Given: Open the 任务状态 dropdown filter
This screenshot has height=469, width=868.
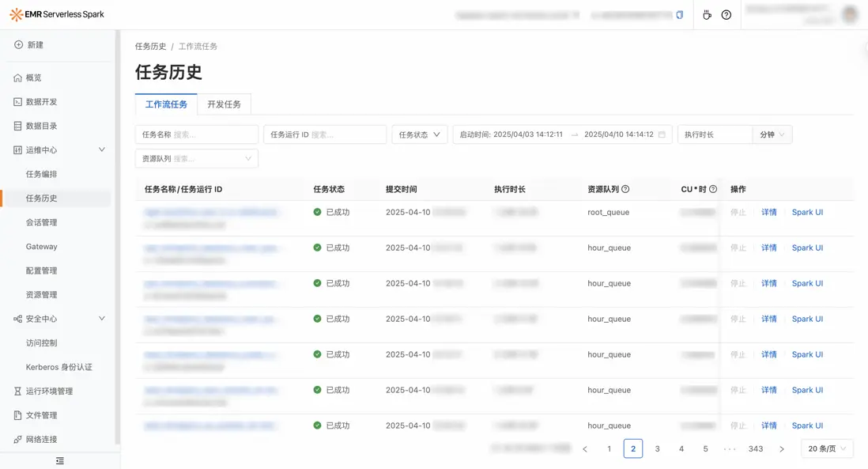Looking at the screenshot, I should [420, 134].
